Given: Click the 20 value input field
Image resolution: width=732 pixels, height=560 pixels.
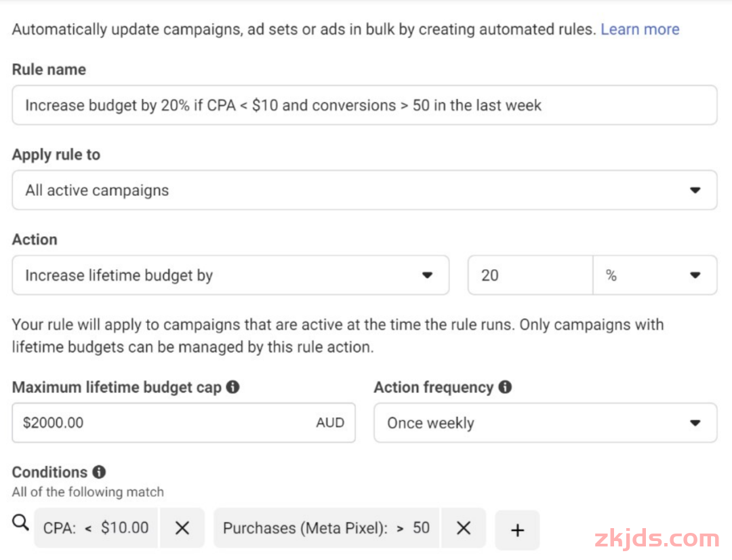Looking at the screenshot, I should click(x=530, y=275).
